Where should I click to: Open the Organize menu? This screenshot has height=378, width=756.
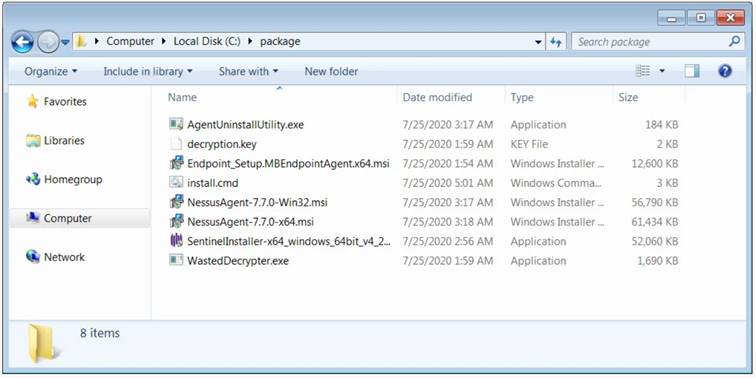(x=51, y=71)
